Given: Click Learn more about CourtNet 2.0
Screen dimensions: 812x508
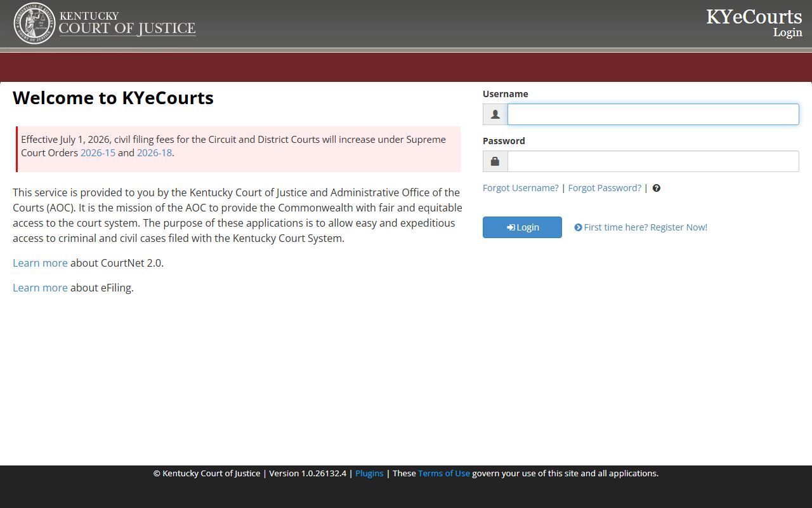Looking at the screenshot, I should [x=40, y=263].
